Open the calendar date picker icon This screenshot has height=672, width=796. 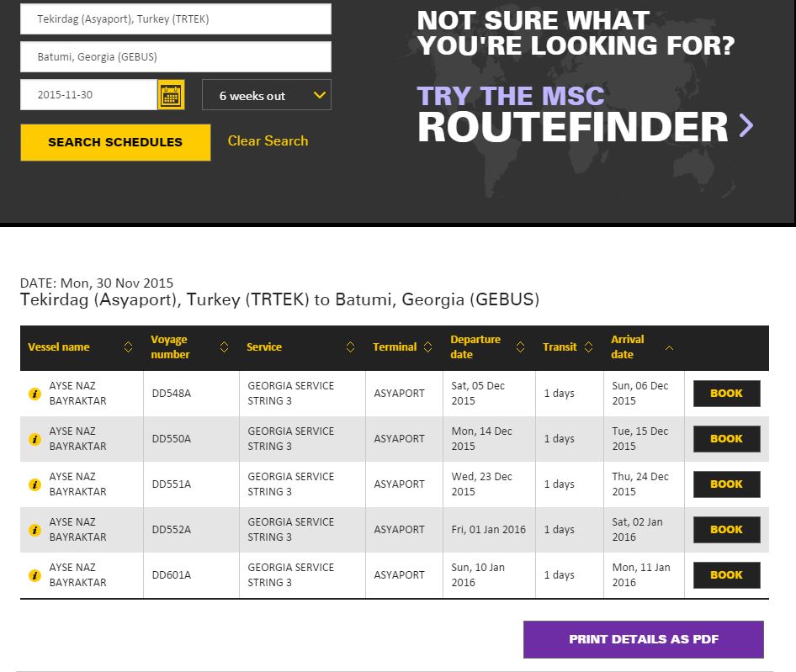click(171, 95)
